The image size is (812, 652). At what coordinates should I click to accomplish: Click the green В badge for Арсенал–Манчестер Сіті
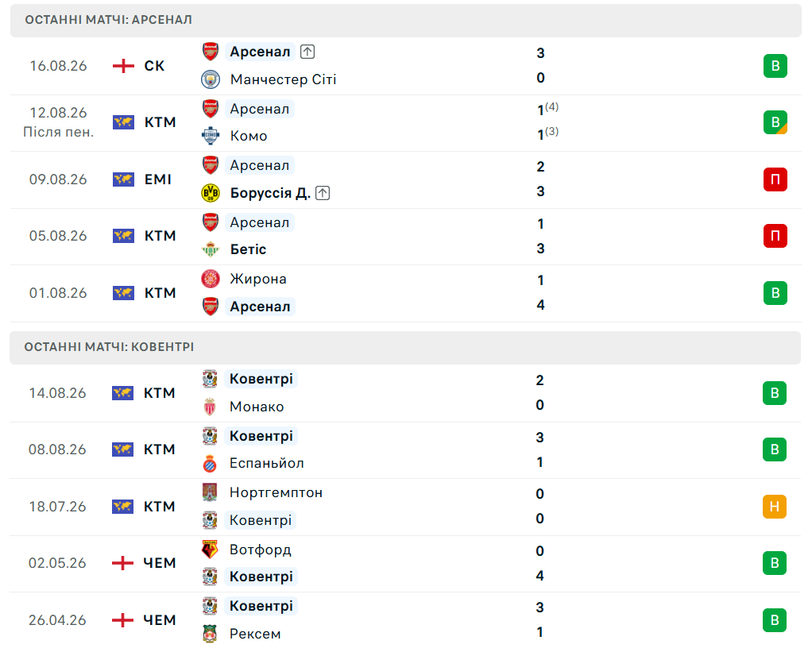point(775,66)
